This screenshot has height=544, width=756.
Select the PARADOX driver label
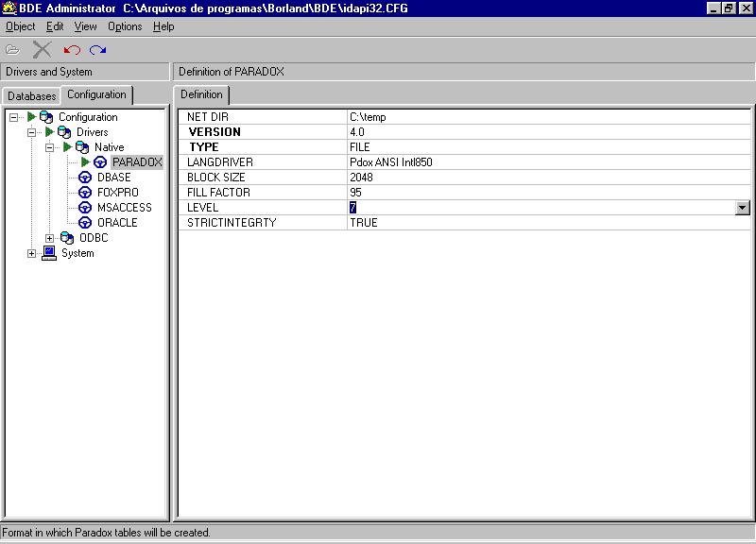coord(137,162)
